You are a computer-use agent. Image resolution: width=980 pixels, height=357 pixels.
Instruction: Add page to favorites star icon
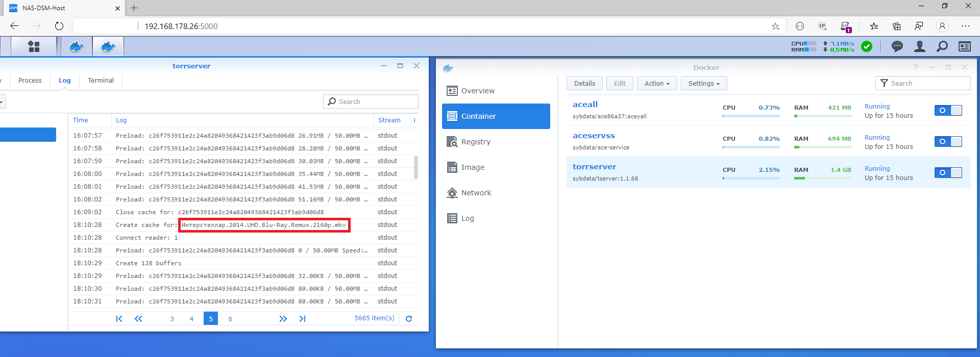coord(775,26)
